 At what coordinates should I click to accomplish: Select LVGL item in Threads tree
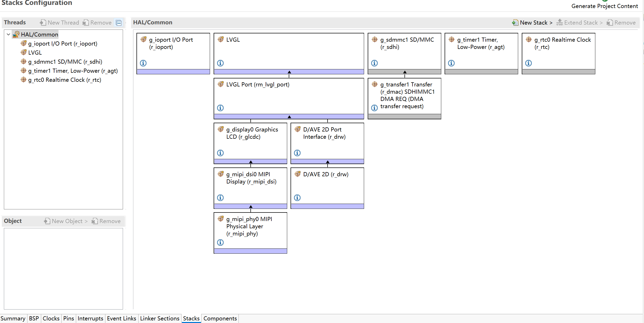coord(31,53)
